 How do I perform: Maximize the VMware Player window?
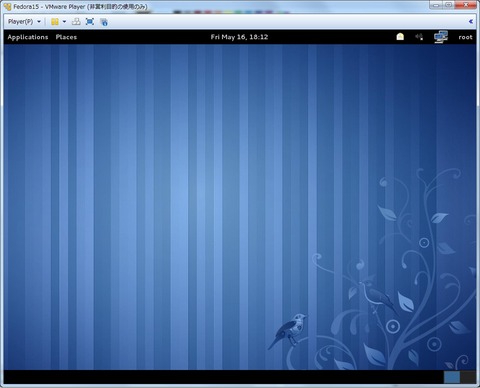click(449, 5)
